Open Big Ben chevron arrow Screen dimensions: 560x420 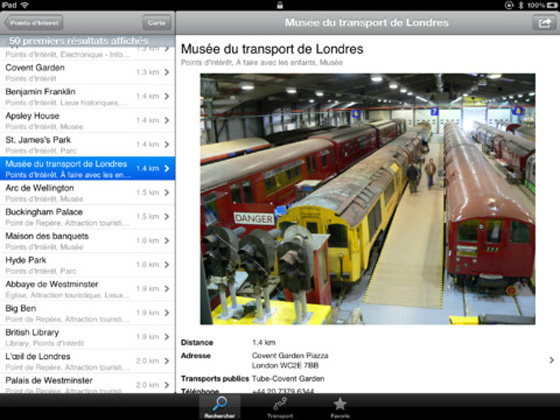click(167, 313)
